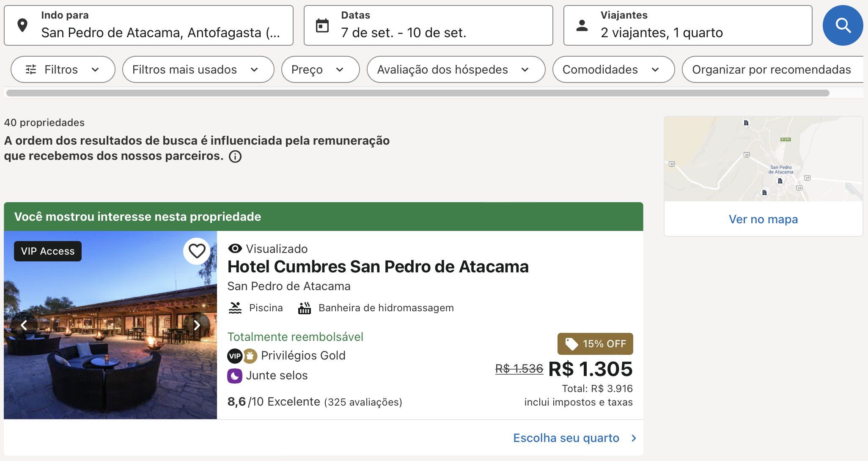Click the 15% OFF discount tag
868x461 pixels.
(x=595, y=344)
